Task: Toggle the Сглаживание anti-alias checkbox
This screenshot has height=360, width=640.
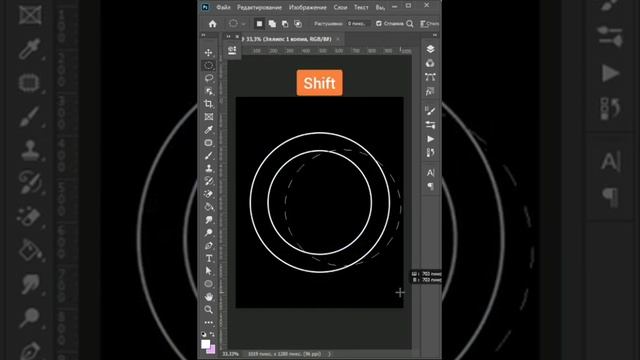Action: 379,24
